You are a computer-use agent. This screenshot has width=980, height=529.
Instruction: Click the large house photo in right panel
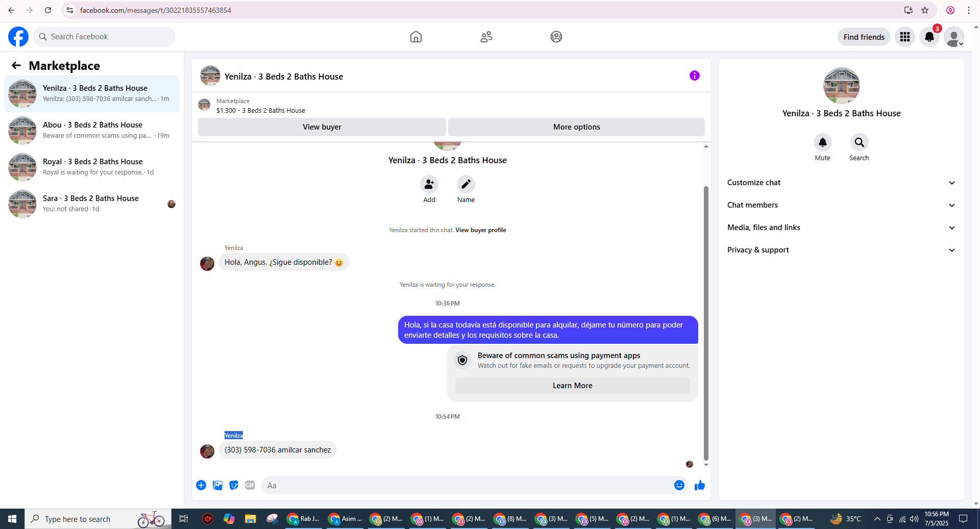click(x=841, y=86)
